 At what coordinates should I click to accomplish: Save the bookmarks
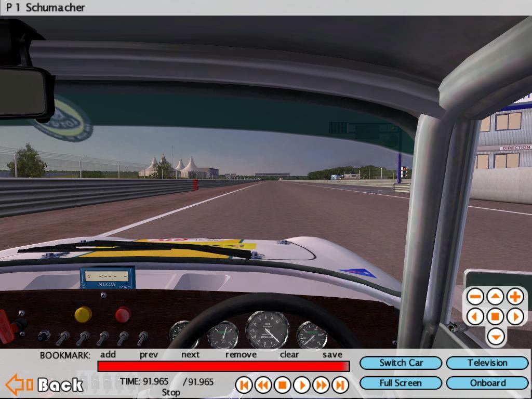click(x=332, y=355)
